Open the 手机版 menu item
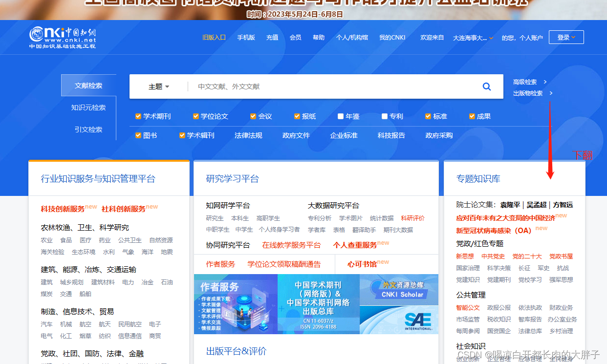The height and width of the screenshot is (364, 607). click(246, 37)
